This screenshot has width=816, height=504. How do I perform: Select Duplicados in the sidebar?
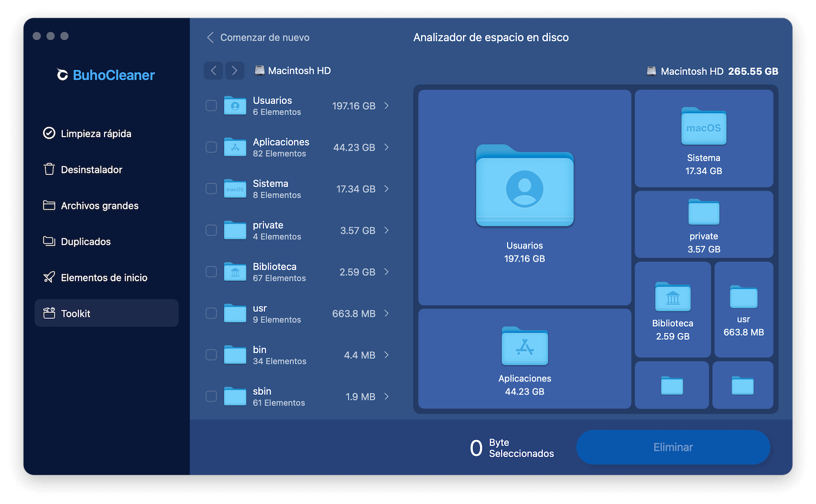[106, 242]
